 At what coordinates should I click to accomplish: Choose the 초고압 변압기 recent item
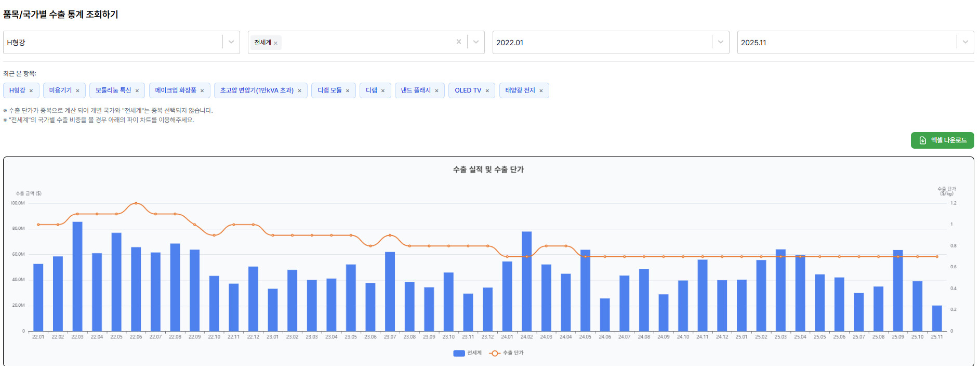pos(256,90)
